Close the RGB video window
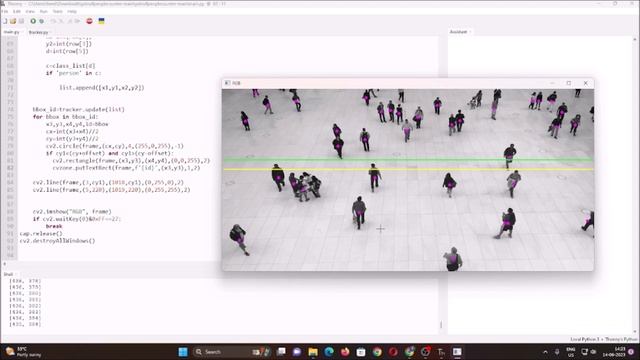 pyautogui.click(x=586, y=83)
